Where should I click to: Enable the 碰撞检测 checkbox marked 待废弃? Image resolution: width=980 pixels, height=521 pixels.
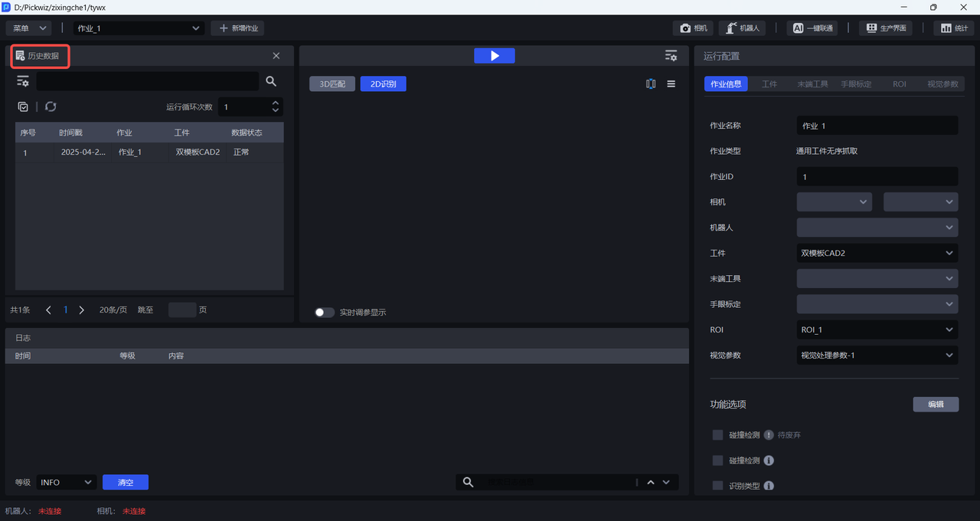(717, 434)
